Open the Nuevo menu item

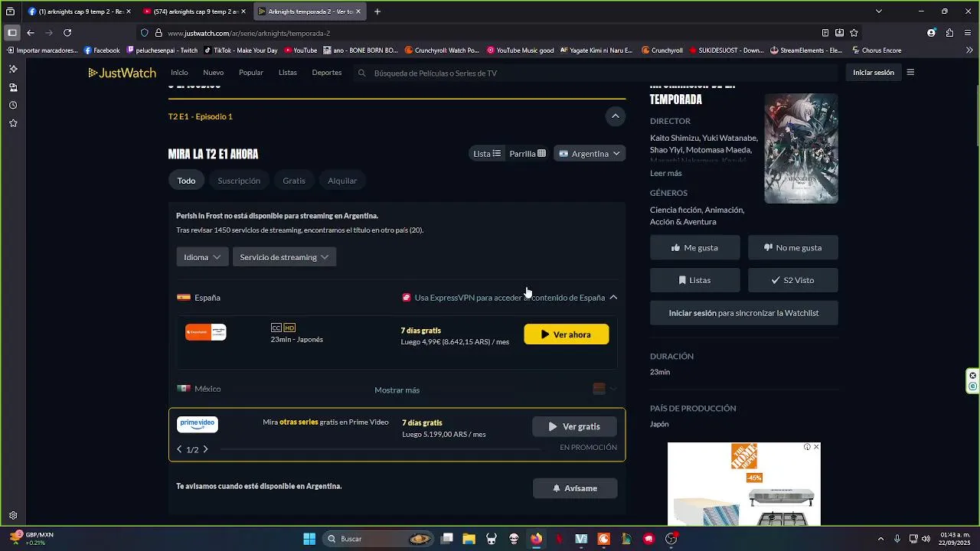click(x=214, y=73)
